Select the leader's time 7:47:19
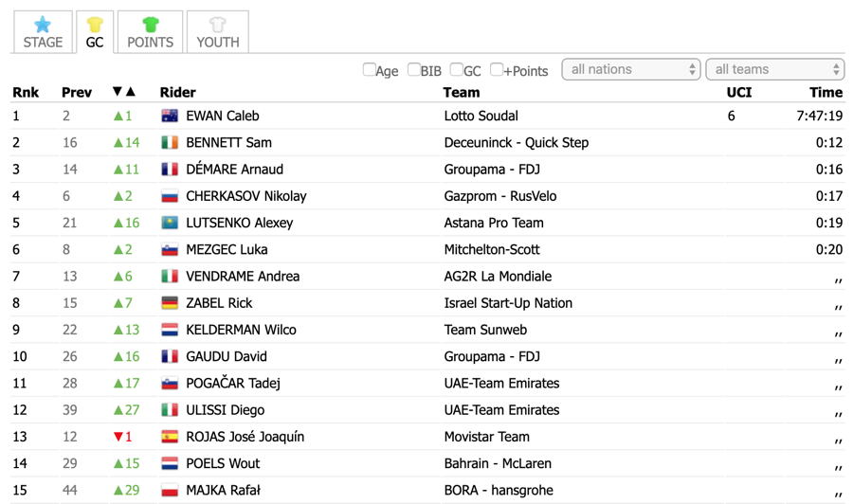853x504 pixels. coord(819,116)
